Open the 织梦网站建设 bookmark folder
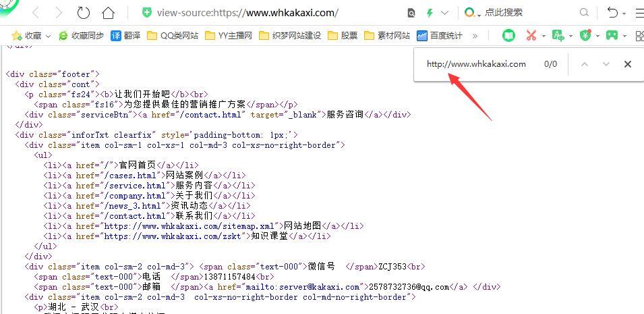The height and width of the screenshot is (314, 644). click(290, 36)
